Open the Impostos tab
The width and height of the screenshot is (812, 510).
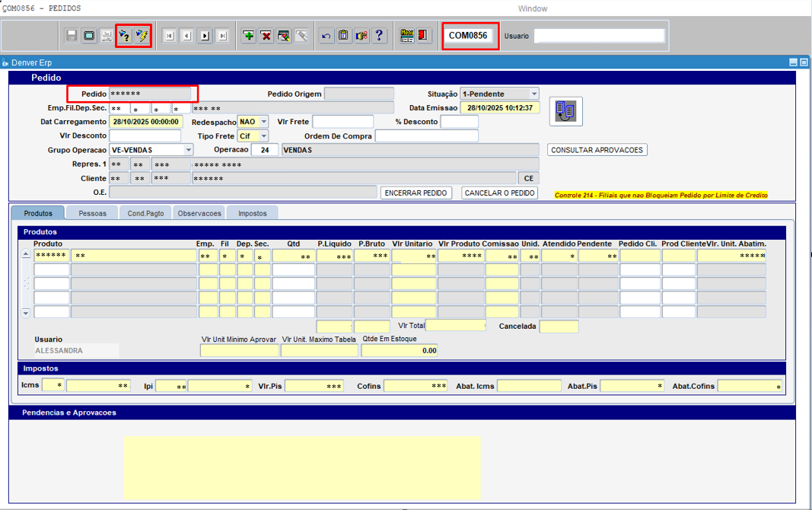click(x=252, y=214)
